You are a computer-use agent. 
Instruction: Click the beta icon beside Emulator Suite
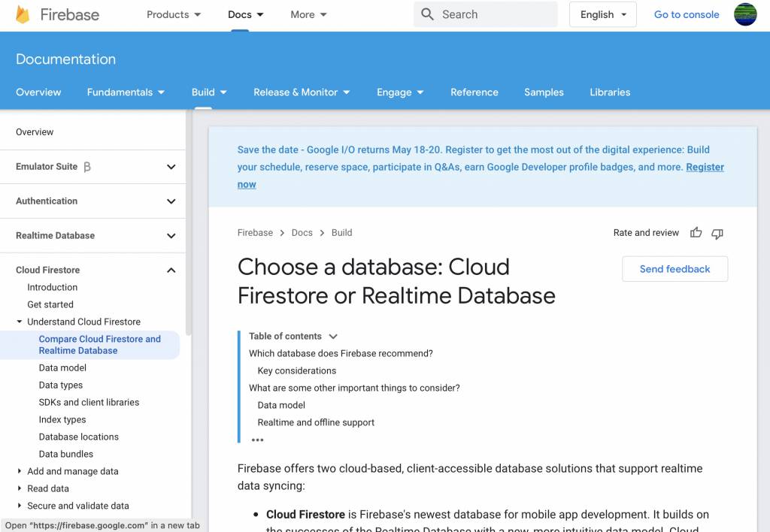click(87, 167)
